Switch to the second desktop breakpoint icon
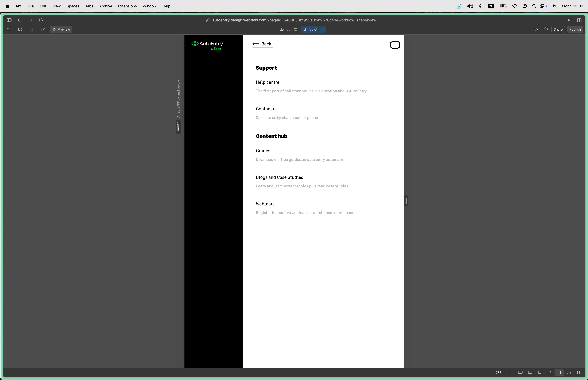 (x=530, y=373)
